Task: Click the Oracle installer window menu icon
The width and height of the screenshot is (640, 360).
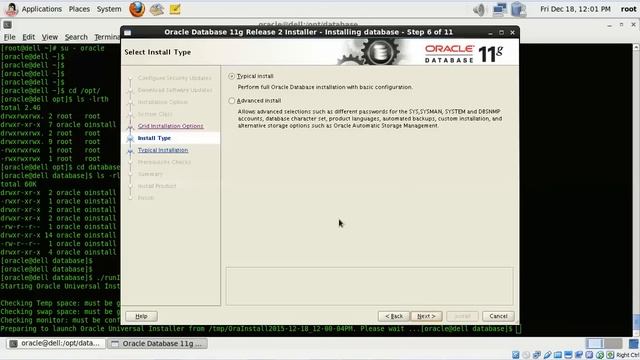Action: [x=128, y=32]
